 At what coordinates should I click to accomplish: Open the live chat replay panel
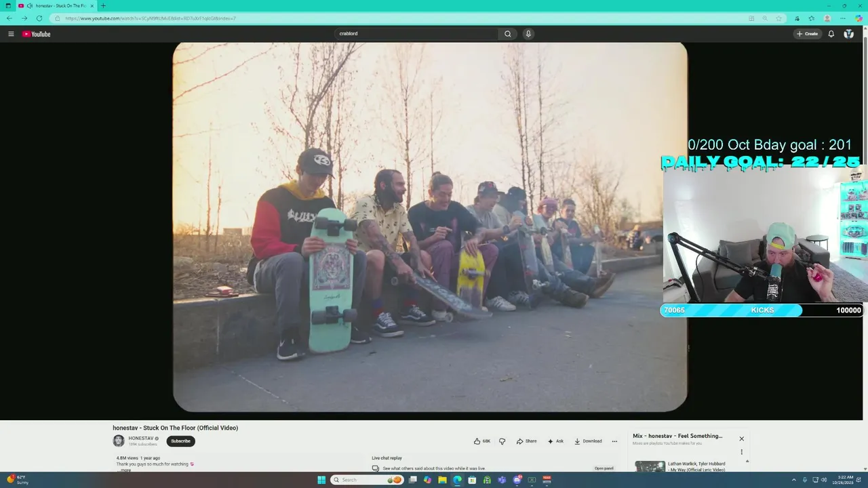(x=604, y=468)
